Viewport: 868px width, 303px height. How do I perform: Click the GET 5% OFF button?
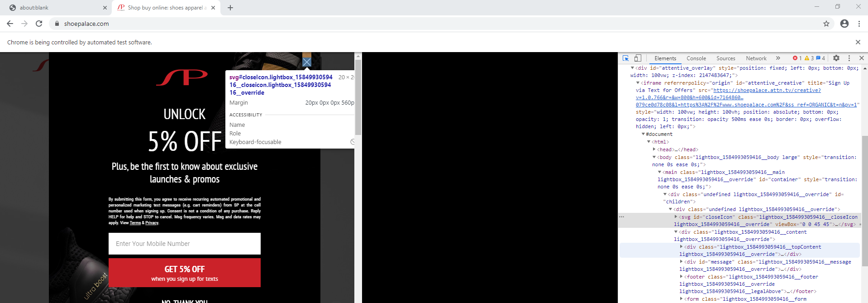(185, 273)
